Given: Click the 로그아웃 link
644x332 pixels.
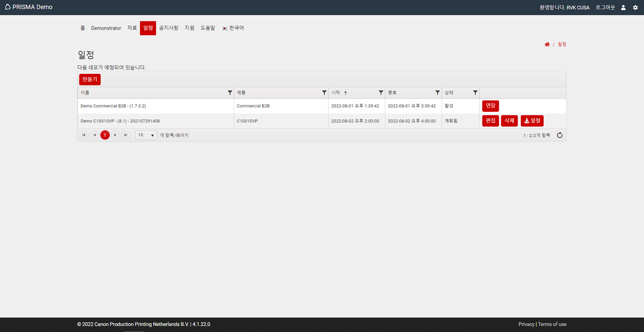Looking at the screenshot, I should point(605,8).
